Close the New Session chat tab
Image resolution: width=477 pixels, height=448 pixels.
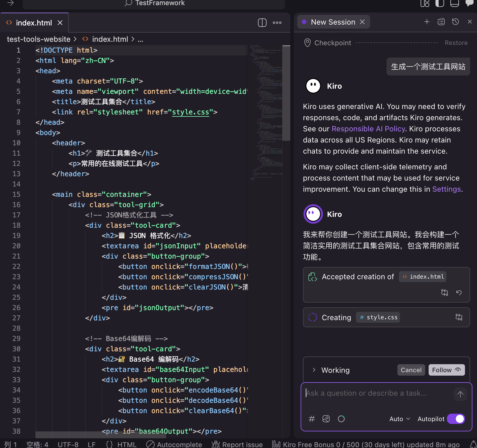click(362, 22)
